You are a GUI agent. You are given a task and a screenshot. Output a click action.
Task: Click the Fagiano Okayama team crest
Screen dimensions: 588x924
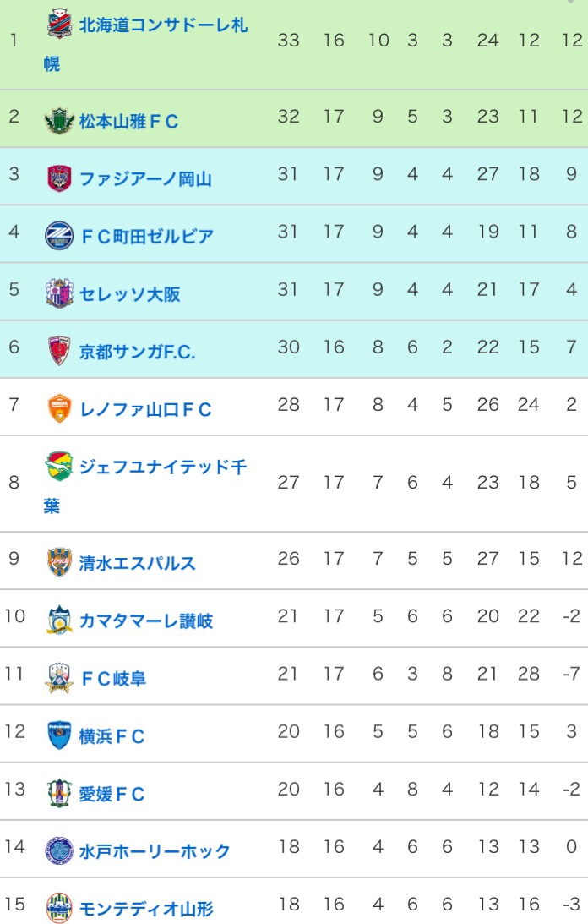(x=59, y=178)
